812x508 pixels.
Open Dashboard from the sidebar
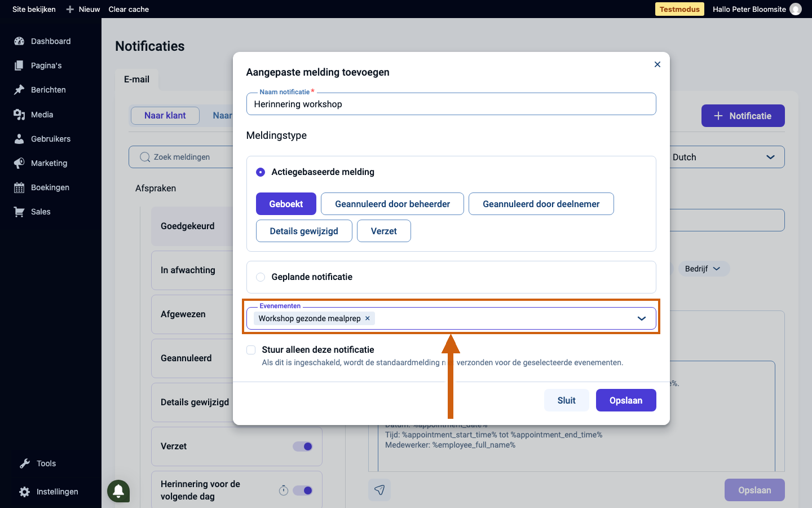pos(42,41)
